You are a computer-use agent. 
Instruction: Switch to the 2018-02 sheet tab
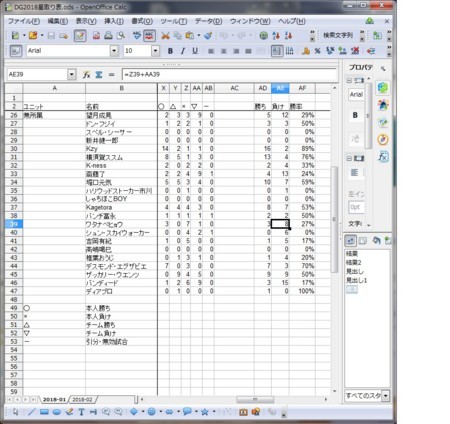click(x=82, y=399)
